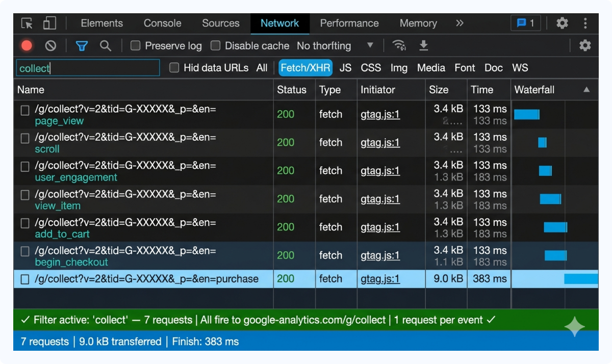Sort by the Initiator column header
Image resolution: width=612 pixels, height=364 pixels.
(x=391, y=90)
